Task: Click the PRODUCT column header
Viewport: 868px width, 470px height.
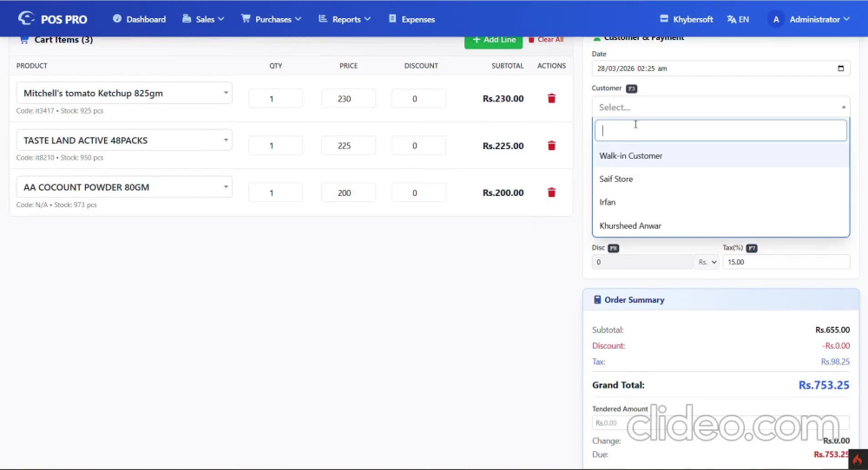Action: tap(31, 66)
